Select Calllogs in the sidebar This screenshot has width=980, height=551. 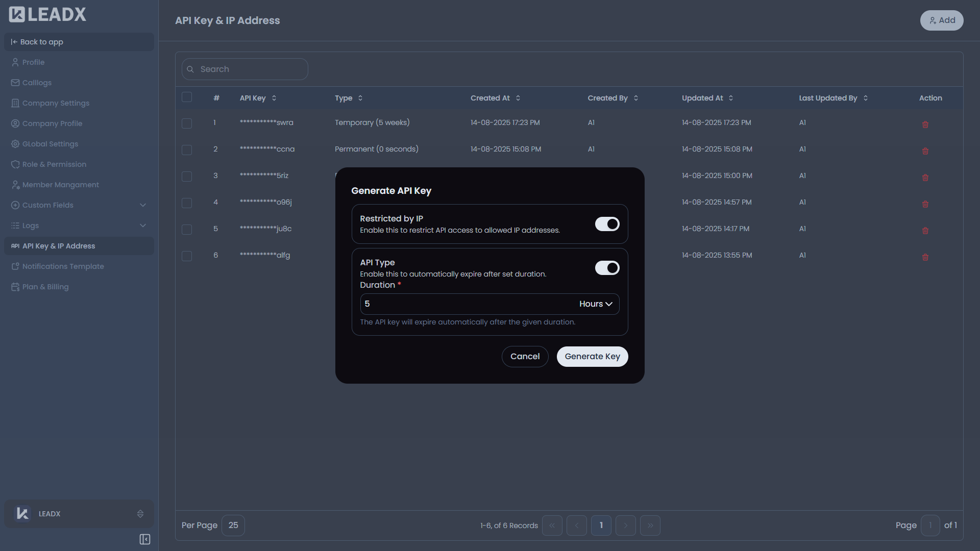click(37, 82)
